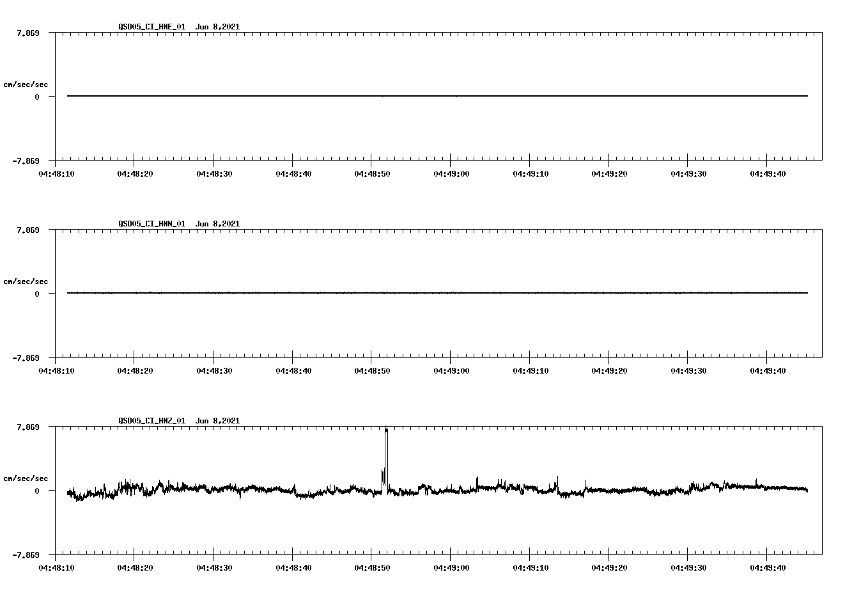
Task: Click the cm/sec/sec unit label on HNN plot
Action: pos(26,281)
